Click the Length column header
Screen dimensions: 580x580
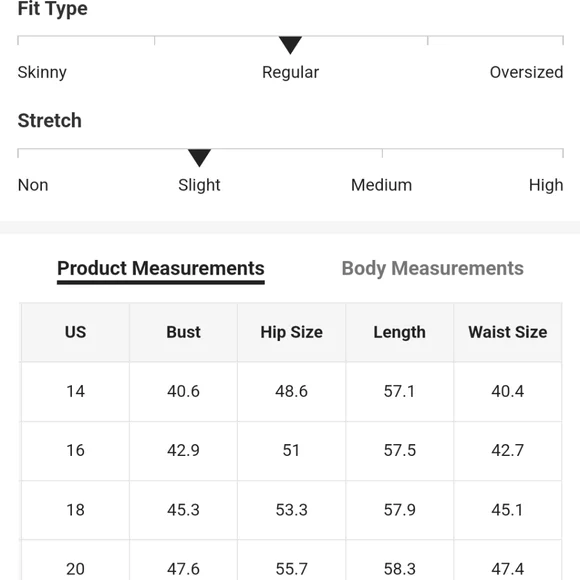[399, 332]
